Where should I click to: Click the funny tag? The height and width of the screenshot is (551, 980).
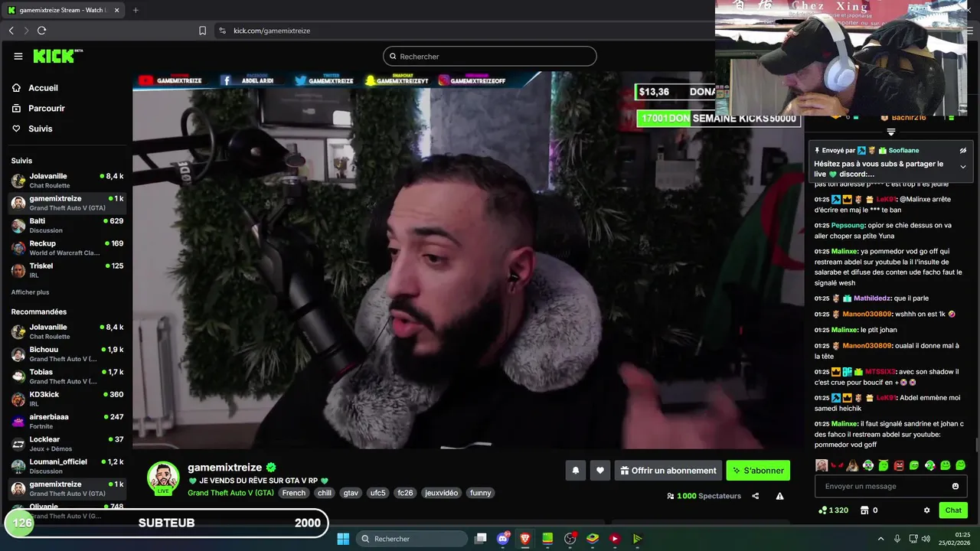coord(481,493)
